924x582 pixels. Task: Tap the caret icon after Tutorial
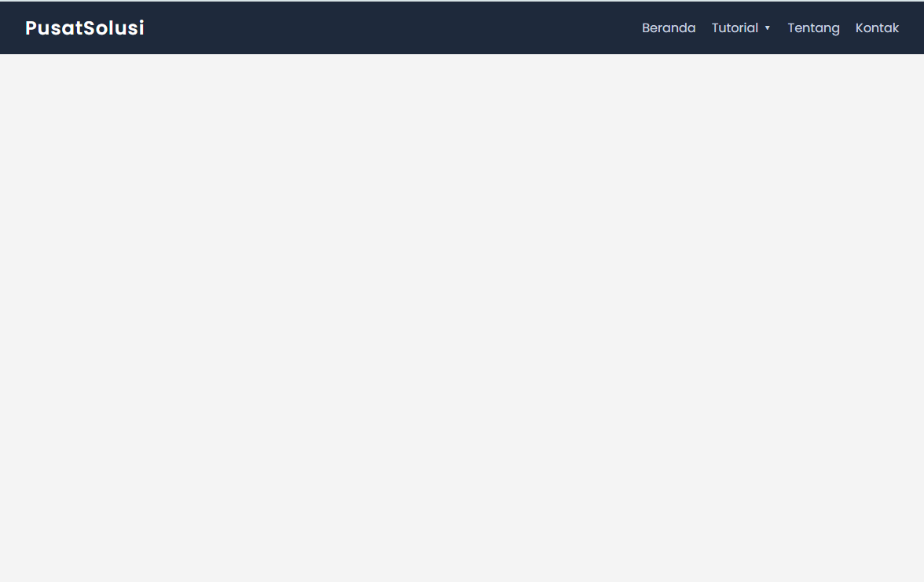pyautogui.click(x=768, y=28)
